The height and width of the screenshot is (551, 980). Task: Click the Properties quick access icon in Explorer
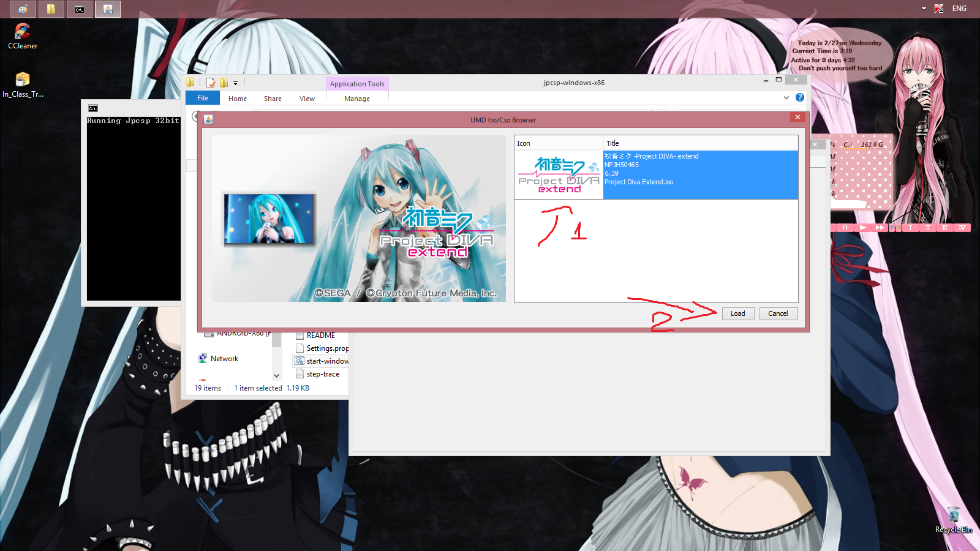(211, 83)
